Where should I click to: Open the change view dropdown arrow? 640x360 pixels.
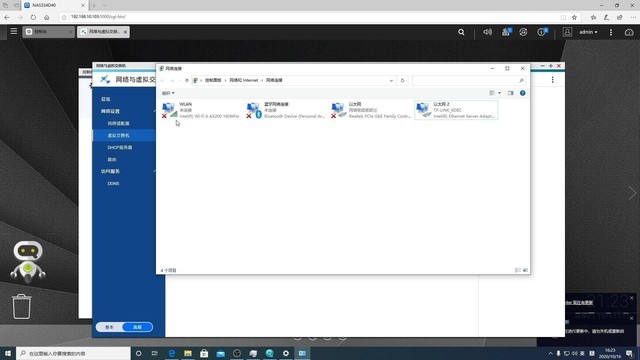499,93
